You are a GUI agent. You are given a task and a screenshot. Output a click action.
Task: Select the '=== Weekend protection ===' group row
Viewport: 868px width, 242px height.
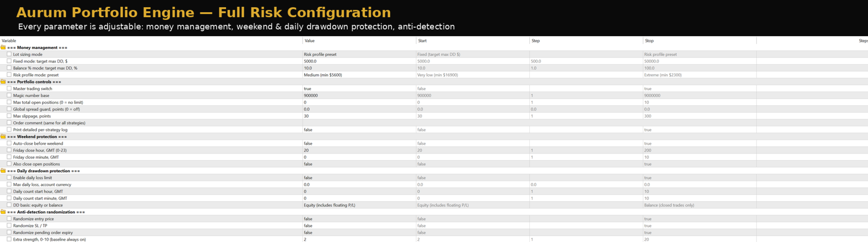click(x=434, y=137)
